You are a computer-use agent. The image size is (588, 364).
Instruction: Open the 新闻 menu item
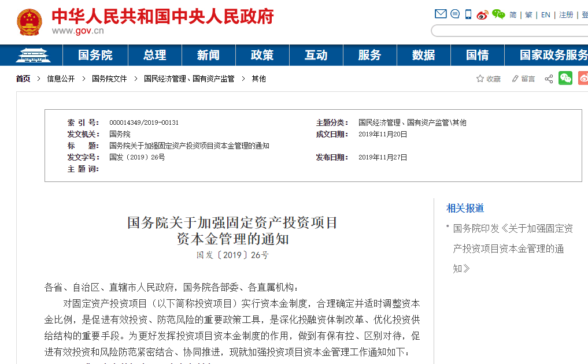pyautogui.click(x=208, y=55)
